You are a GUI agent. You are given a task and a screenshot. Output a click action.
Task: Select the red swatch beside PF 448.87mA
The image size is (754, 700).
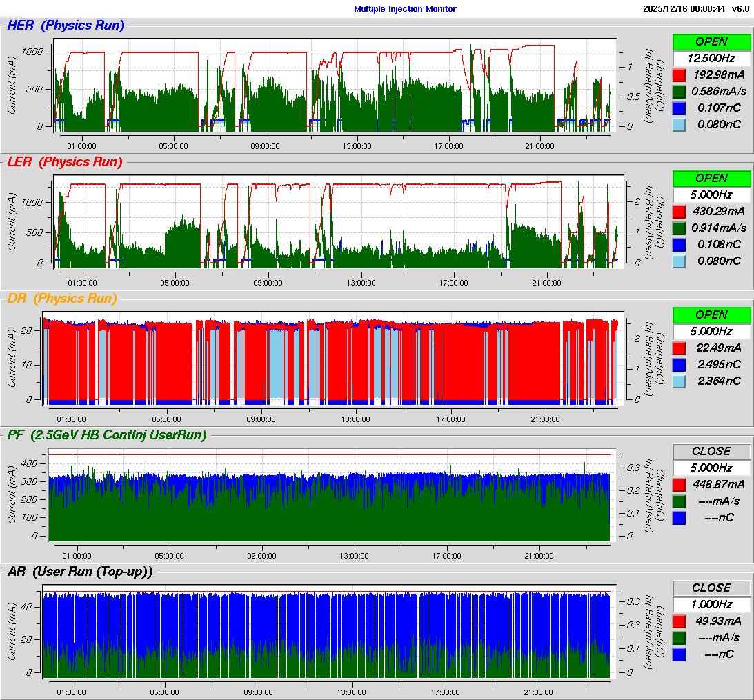[679, 484]
